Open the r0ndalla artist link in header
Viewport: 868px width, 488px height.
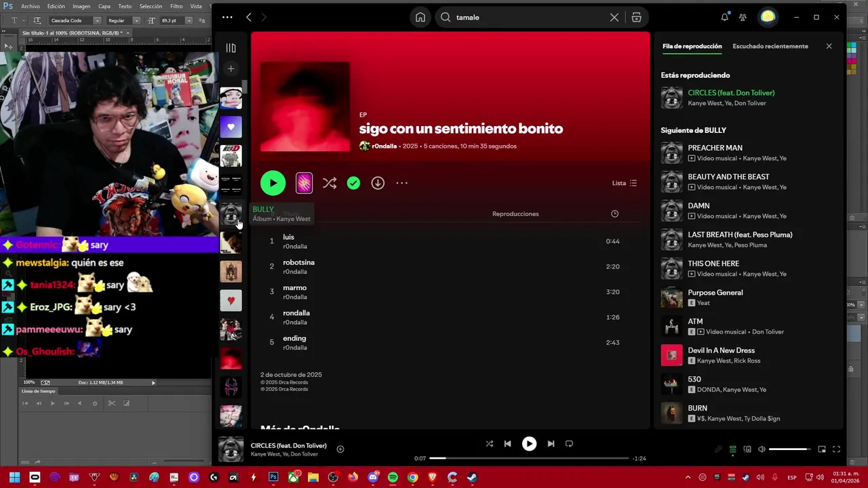(x=384, y=146)
